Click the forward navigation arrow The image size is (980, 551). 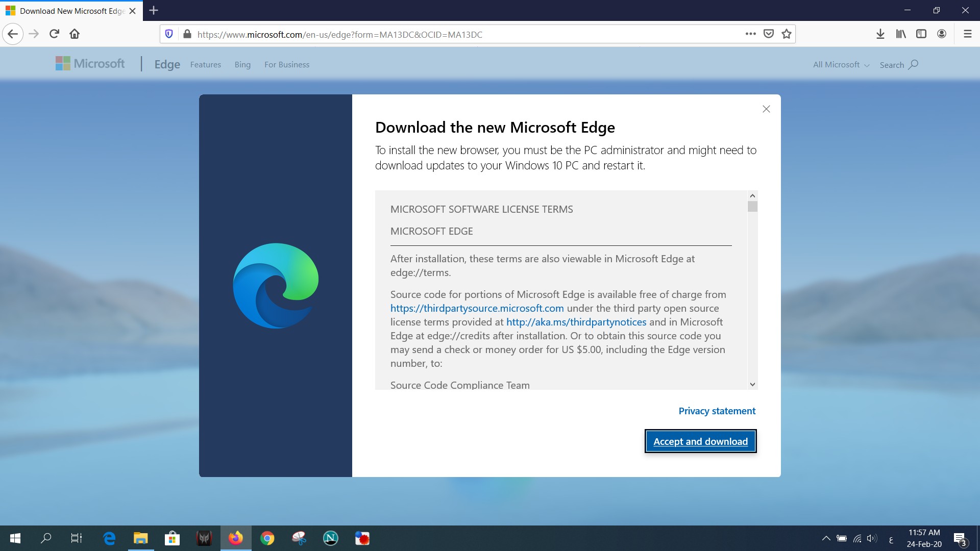point(34,34)
